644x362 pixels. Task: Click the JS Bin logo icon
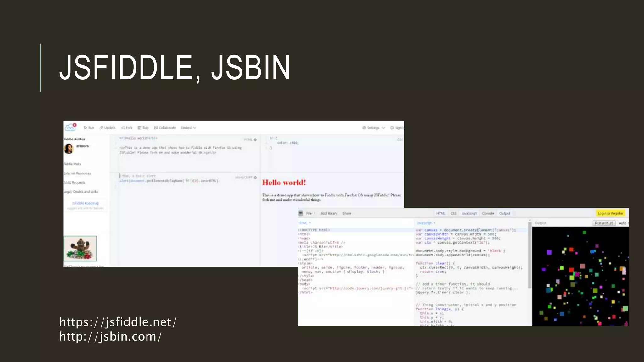301,213
